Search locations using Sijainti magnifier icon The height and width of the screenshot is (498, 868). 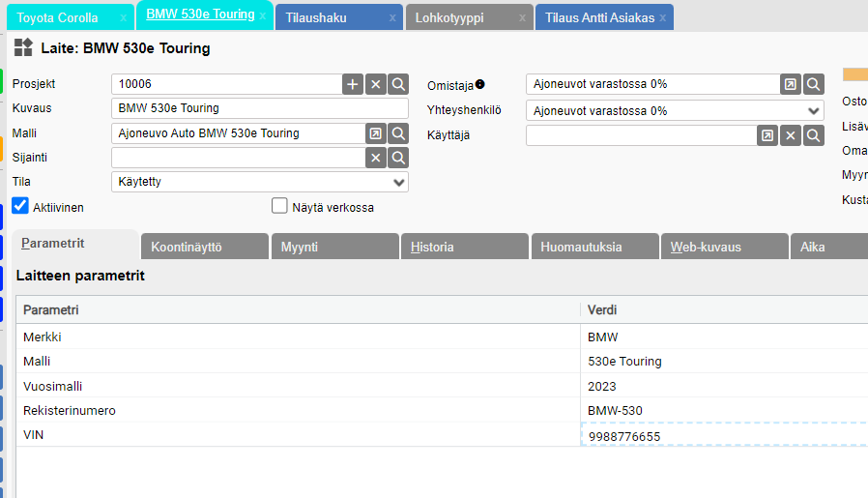[x=398, y=158]
